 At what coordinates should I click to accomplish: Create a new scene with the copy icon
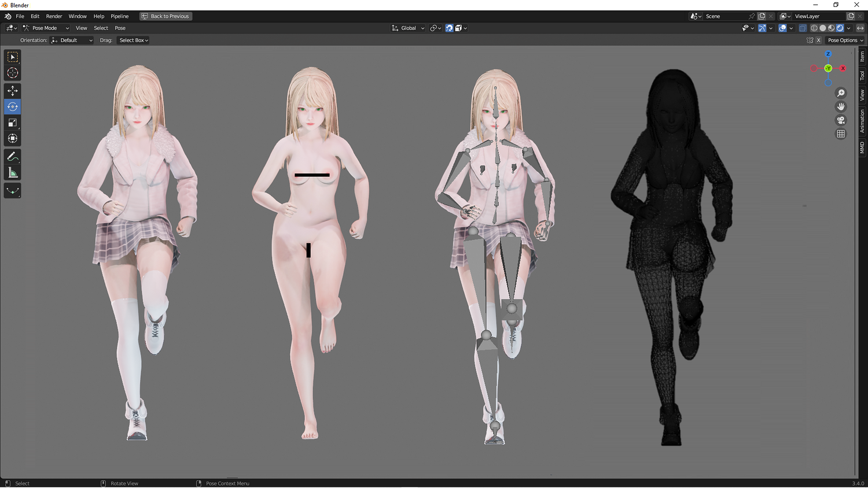point(762,16)
